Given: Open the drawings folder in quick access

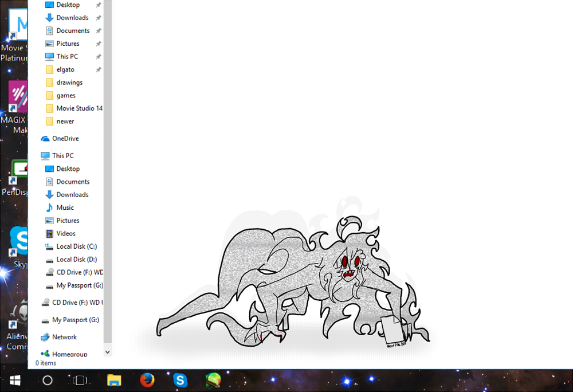Looking at the screenshot, I should click(x=69, y=83).
